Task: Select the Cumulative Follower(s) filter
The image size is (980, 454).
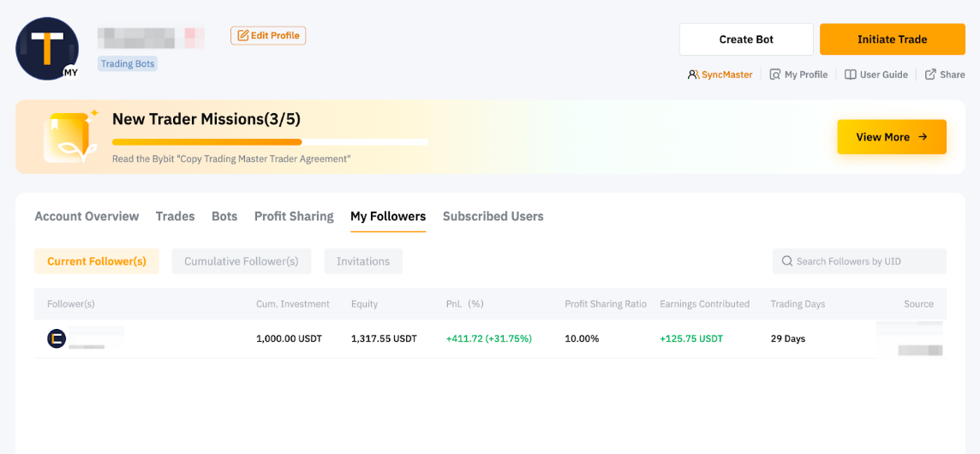Action: 241,261
